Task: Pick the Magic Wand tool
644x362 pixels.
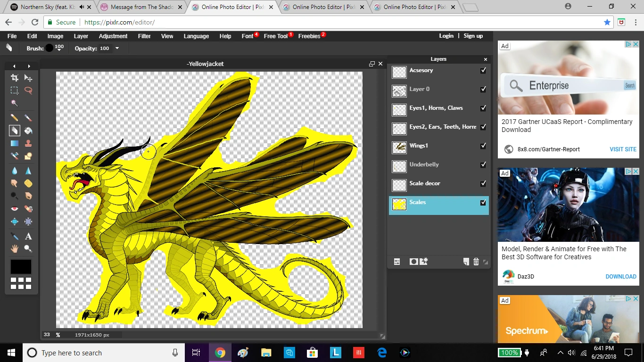Action: coord(15,103)
